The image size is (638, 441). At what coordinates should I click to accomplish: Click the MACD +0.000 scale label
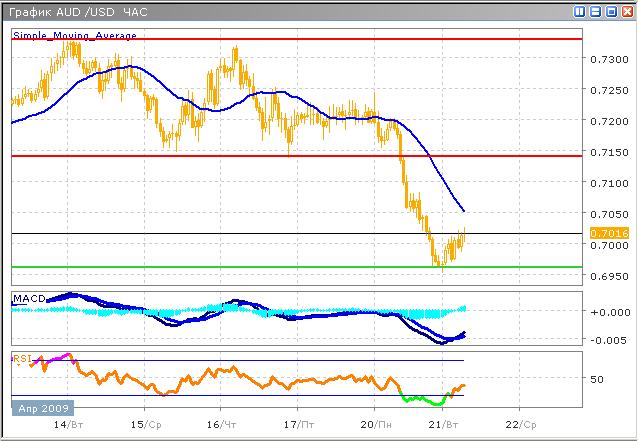(605, 311)
